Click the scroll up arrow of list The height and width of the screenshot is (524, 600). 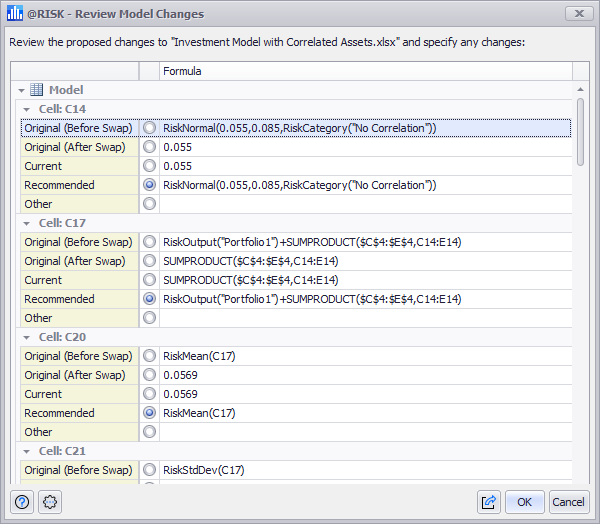pos(580,89)
